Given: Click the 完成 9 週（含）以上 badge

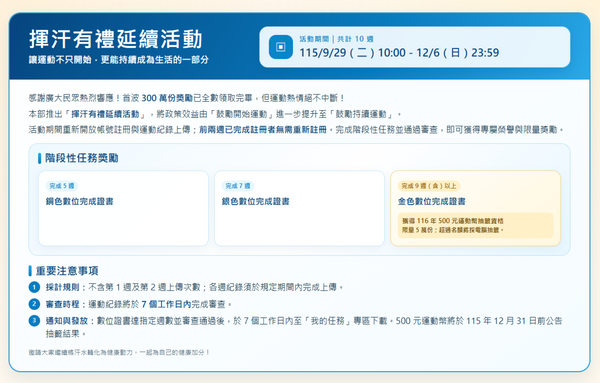Looking at the screenshot, I should pyautogui.click(x=429, y=186).
